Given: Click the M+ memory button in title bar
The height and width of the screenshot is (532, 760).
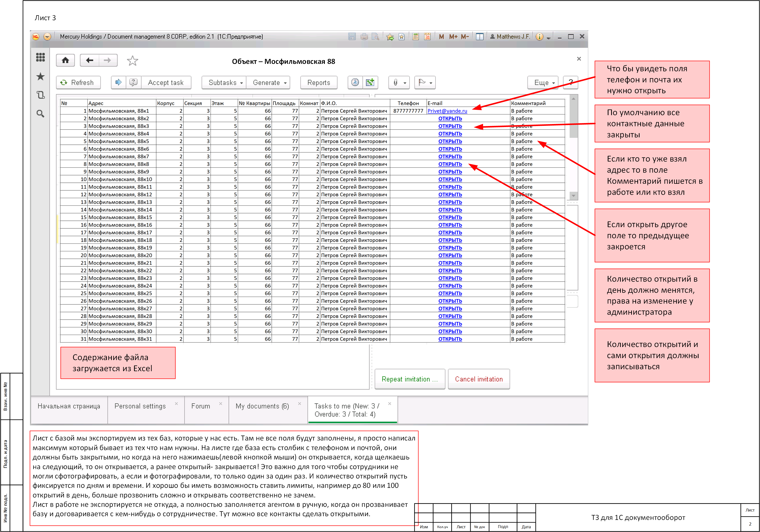Looking at the screenshot, I should click(453, 37).
